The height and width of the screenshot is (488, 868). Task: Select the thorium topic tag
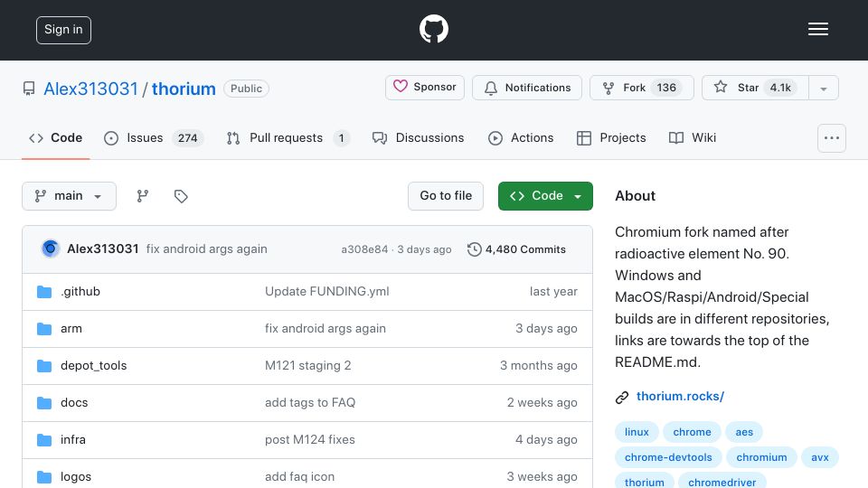point(645,482)
